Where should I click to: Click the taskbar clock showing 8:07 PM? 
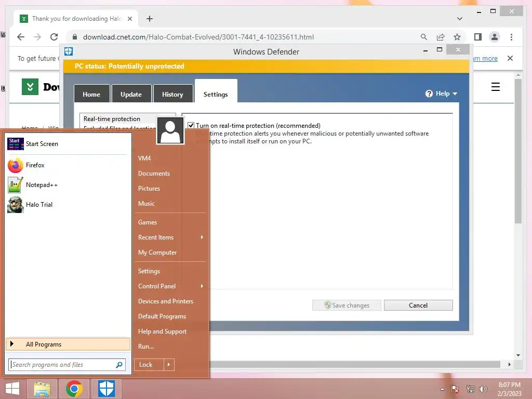[x=509, y=389]
